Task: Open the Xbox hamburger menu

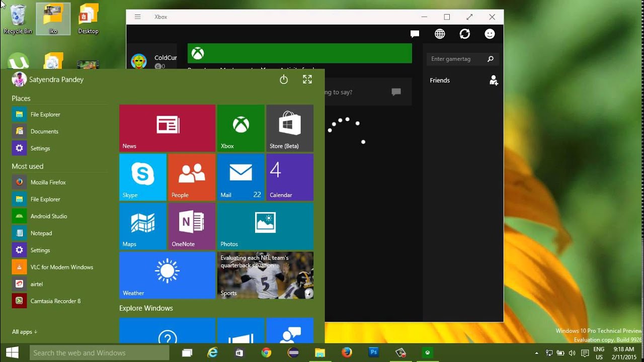Action: click(x=137, y=17)
